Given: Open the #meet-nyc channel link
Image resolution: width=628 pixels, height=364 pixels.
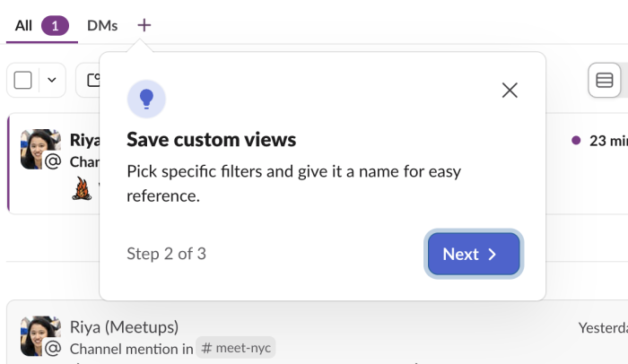Looking at the screenshot, I should pyautogui.click(x=237, y=348).
